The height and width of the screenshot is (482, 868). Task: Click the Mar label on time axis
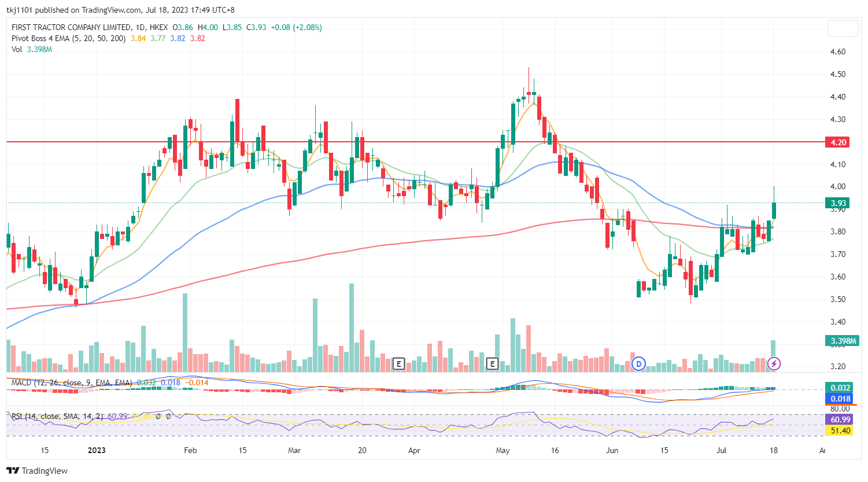coord(294,450)
